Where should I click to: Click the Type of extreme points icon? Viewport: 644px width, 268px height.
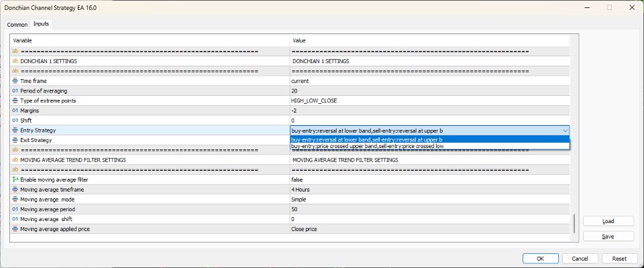point(15,101)
